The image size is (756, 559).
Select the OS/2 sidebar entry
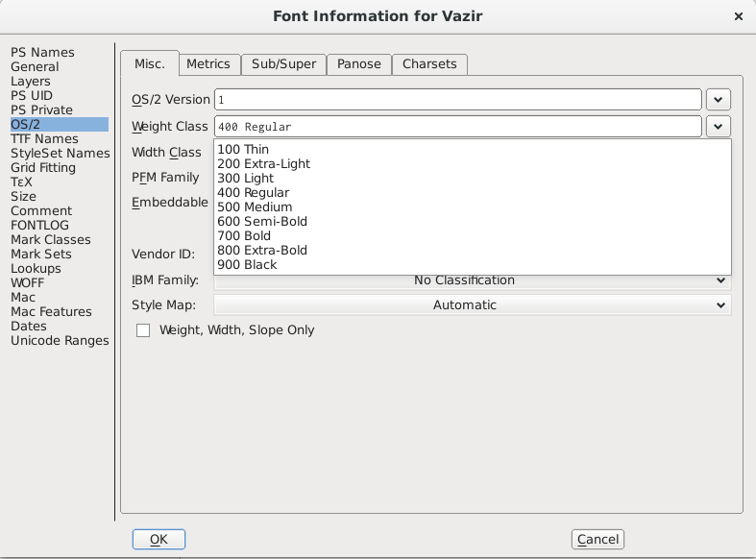coord(60,124)
